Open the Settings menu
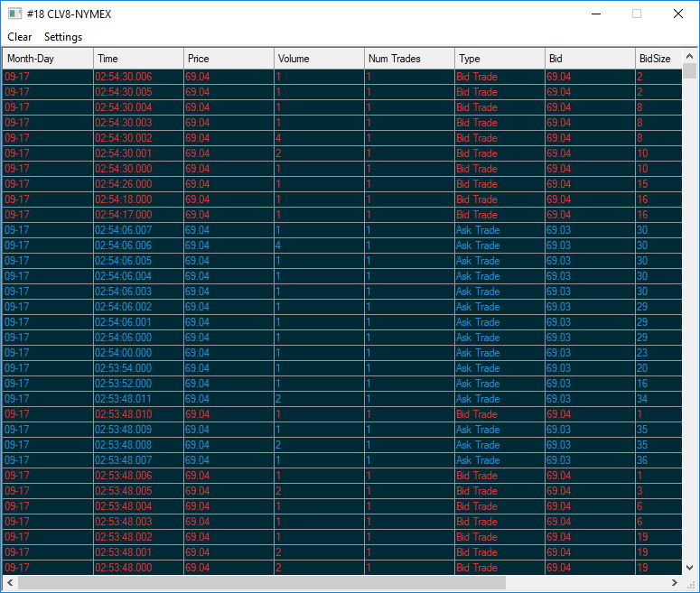The height and width of the screenshot is (593, 700). pyautogui.click(x=63, y=37)
